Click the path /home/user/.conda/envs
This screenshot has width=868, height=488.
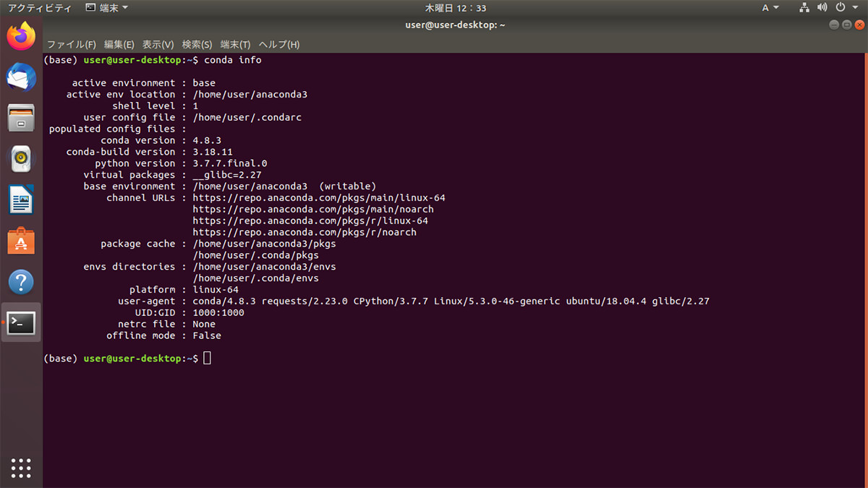tap(255, 278)
